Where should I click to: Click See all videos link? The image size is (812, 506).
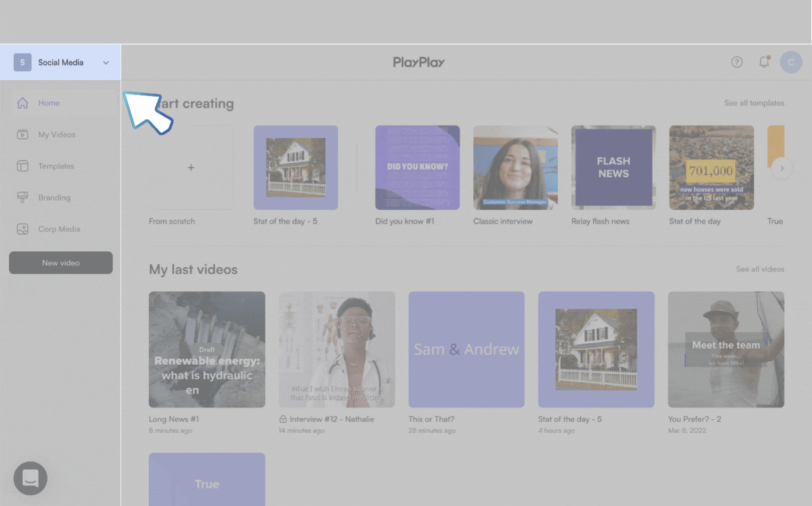click(x=760, y=269)
